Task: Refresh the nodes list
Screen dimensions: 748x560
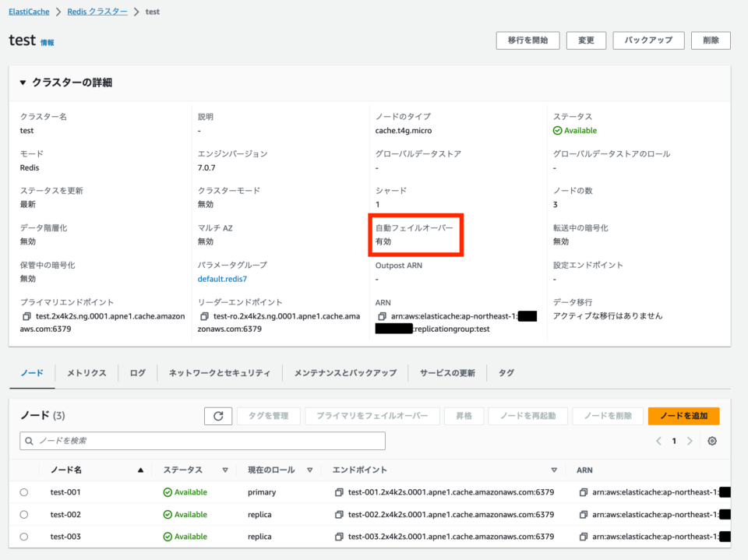Action: point(217,415)
